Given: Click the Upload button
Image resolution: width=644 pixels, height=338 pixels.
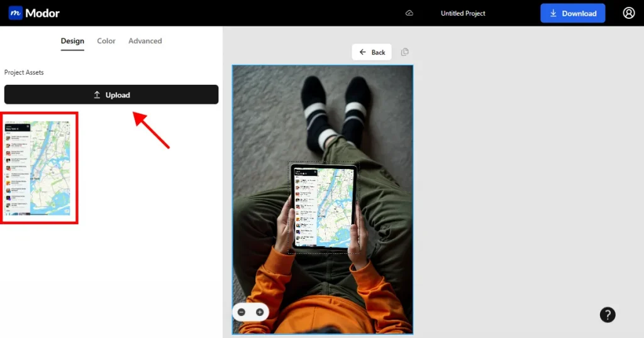Looking at the screenshot, I should [111, 95].
